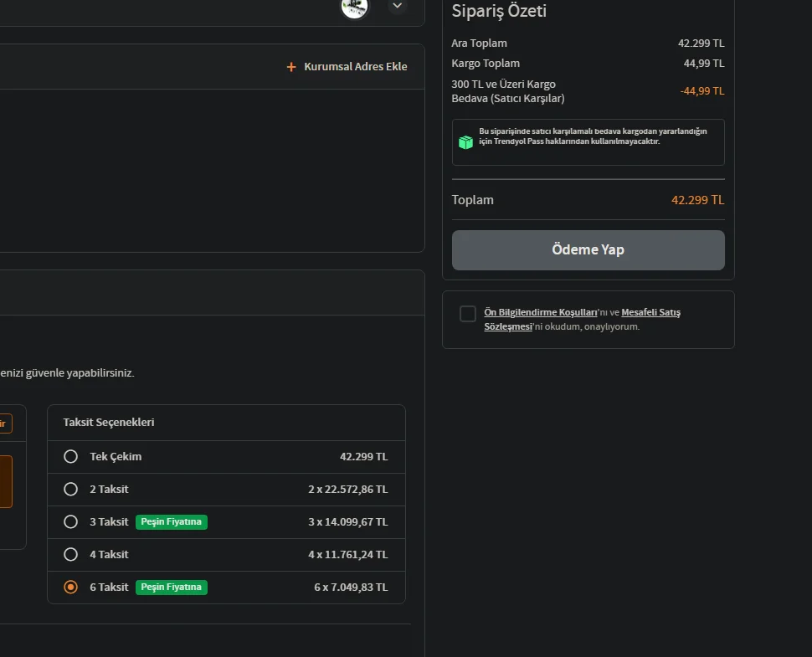Click the -44,99 TL free cargo discount

pyautogui.click(x=702, y=91)
